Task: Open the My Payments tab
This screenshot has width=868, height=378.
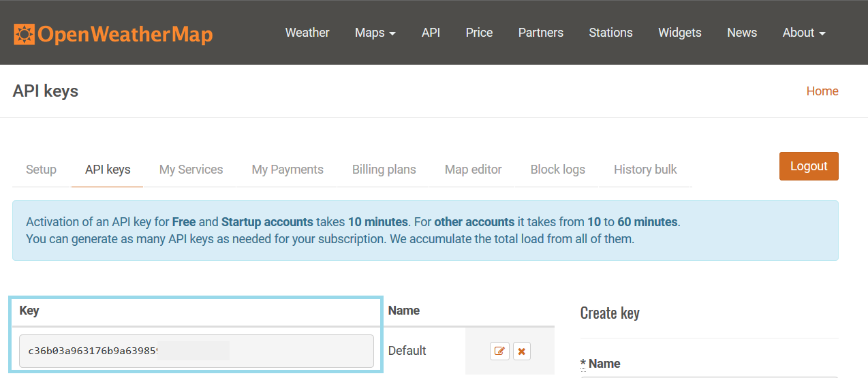Action: [x=288, y=170]
